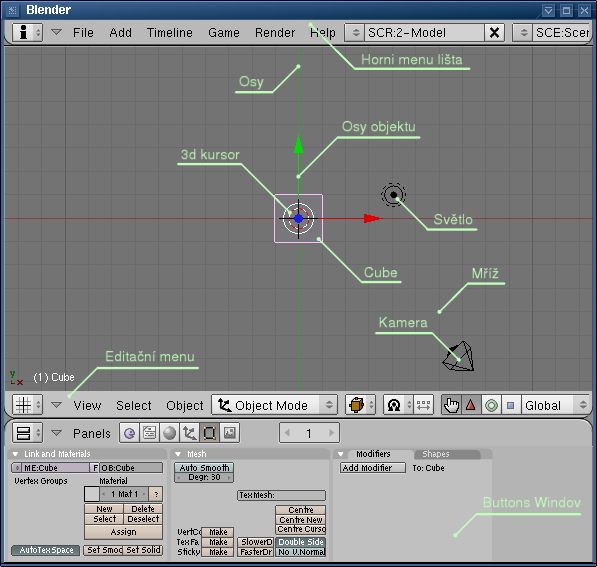
Task: Click the Centre New button
Action: 301,520
